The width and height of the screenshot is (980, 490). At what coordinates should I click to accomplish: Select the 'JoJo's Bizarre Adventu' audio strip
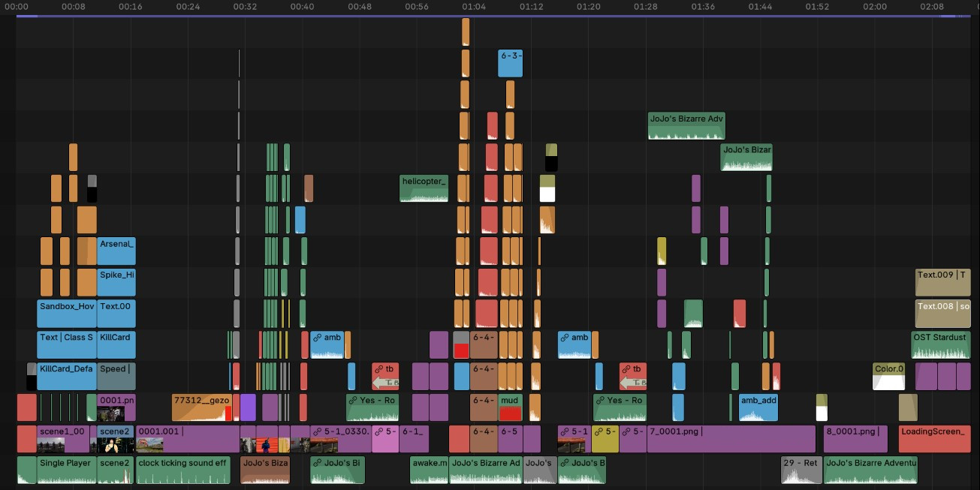coord(870,470)
